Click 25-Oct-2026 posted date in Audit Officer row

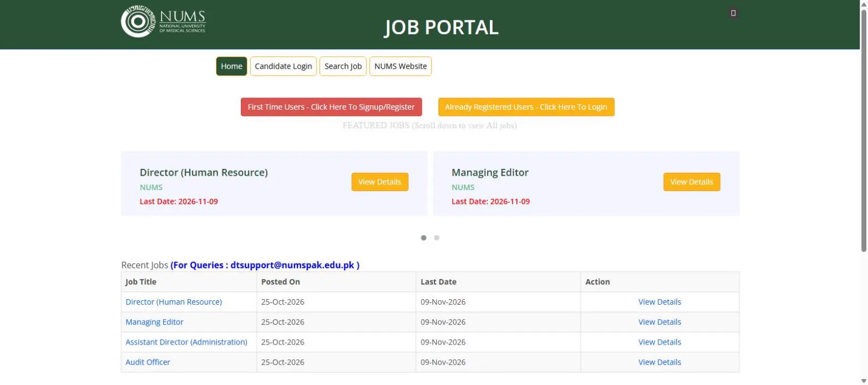283,362
